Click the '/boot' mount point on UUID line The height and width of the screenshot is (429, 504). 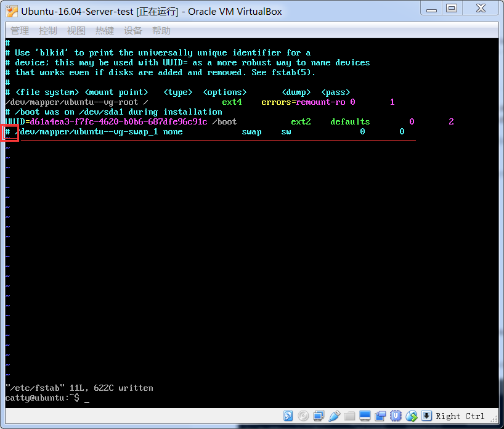pyautogui.click(x=224, y=121)
